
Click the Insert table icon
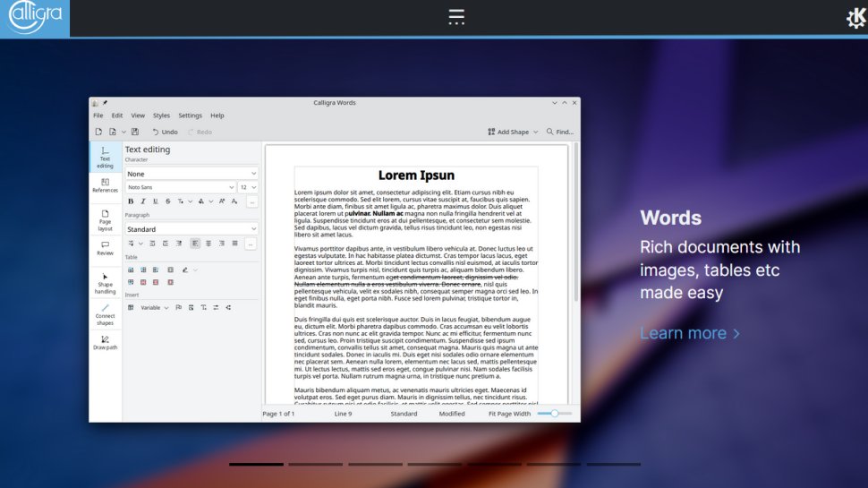point(131,307)
